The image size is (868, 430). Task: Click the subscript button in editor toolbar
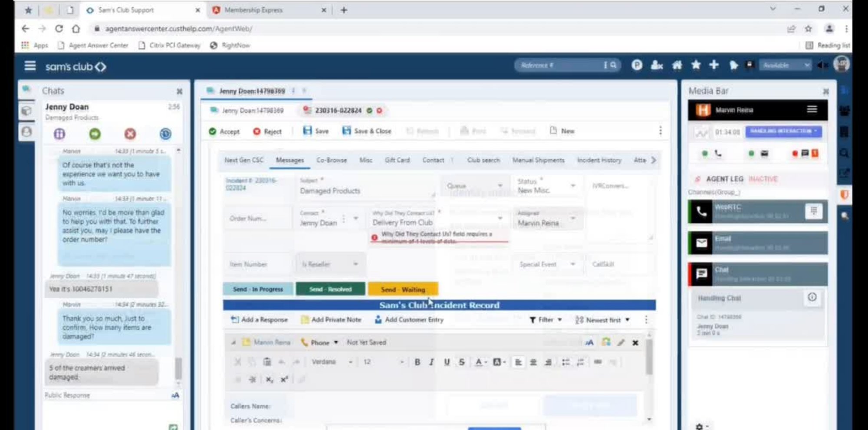[270, 380]
